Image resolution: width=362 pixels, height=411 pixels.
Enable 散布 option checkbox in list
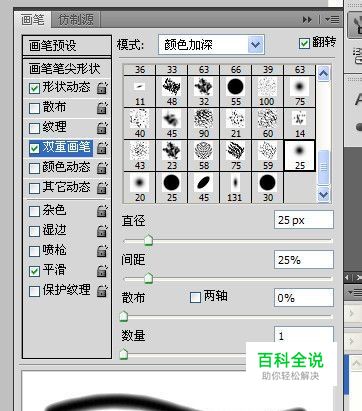34,108
